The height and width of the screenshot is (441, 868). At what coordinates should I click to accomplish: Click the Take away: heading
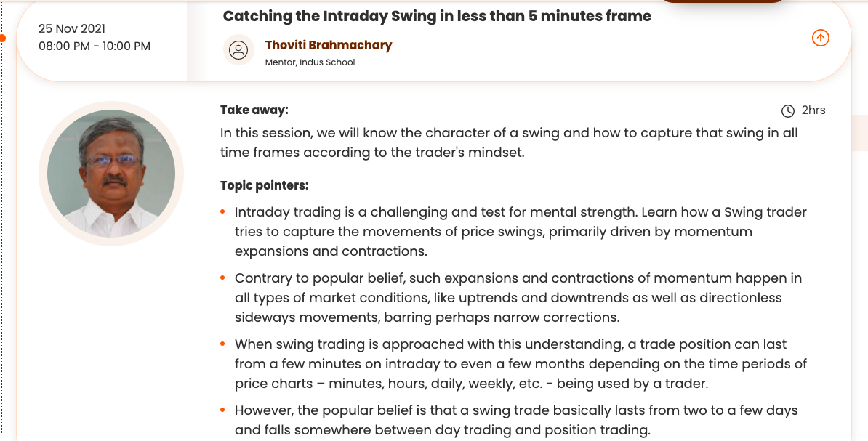coord(254,110)
